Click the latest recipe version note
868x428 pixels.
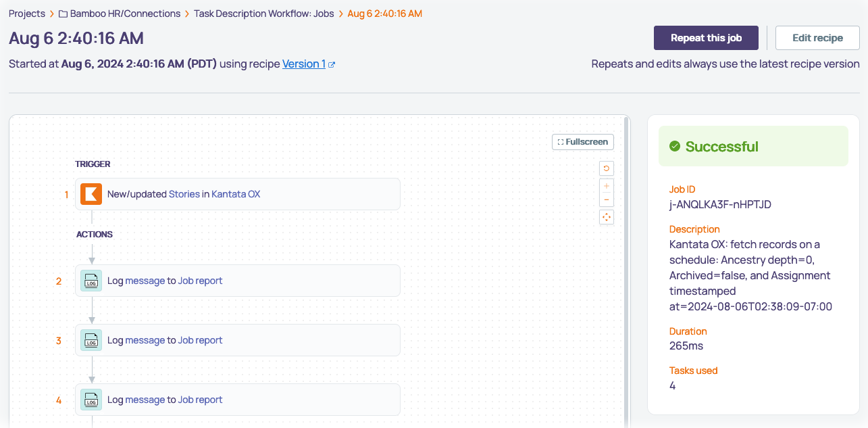point(725,64)
